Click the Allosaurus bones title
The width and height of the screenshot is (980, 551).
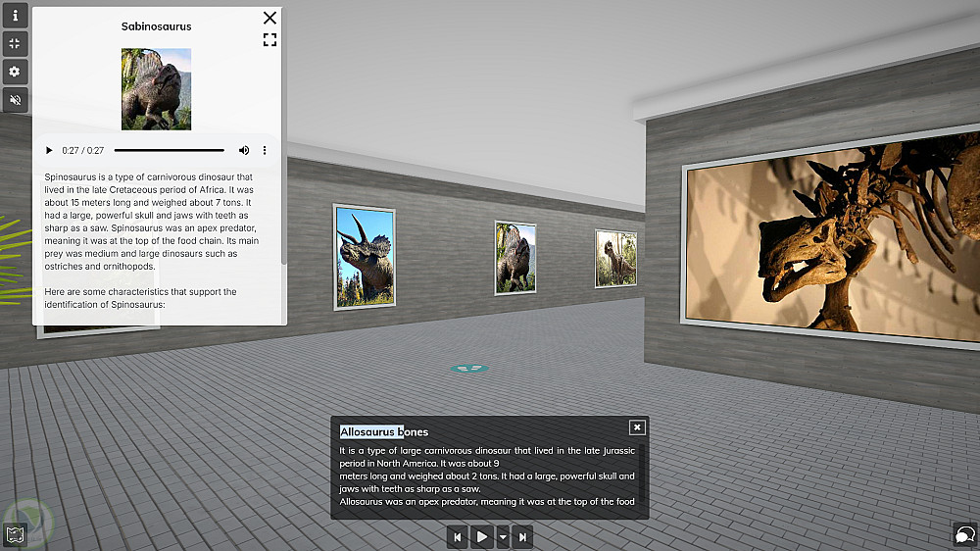coord(384,431)
